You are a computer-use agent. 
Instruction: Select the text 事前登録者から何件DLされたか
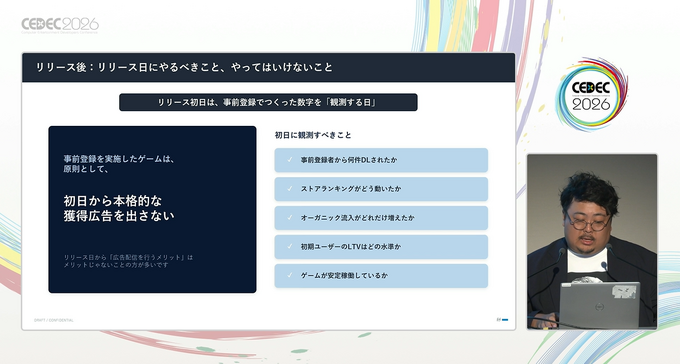pyautogui.click(x=349, y=160)
